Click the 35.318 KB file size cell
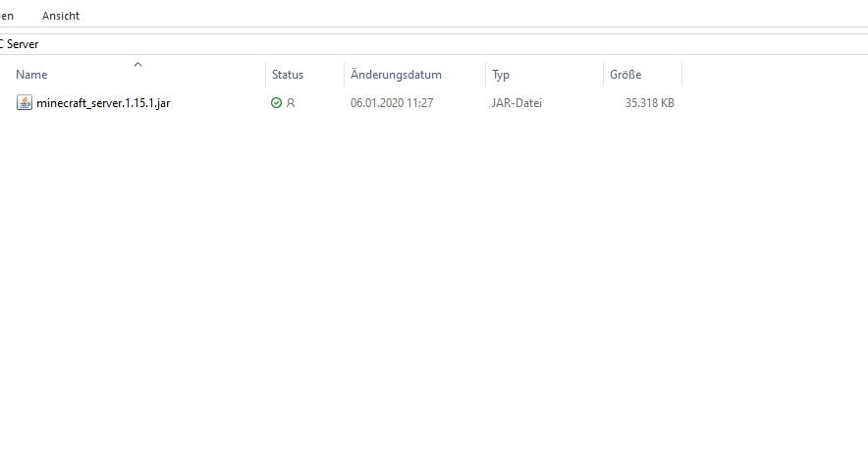 tap(649, 103)
